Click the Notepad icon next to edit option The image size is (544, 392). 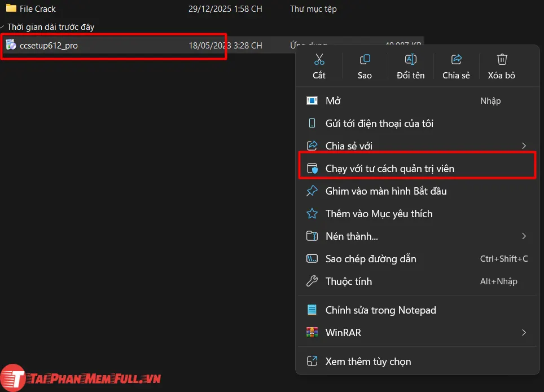click(312, 310)
